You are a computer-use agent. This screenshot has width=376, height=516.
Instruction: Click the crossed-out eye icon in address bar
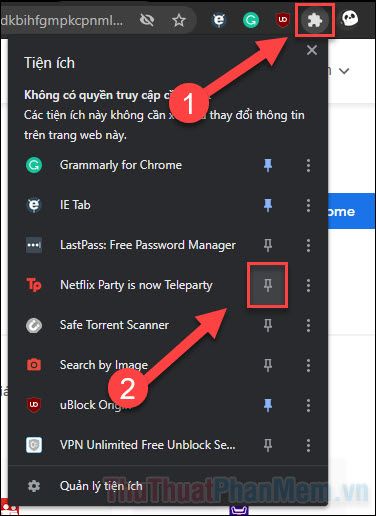[147, 21]
